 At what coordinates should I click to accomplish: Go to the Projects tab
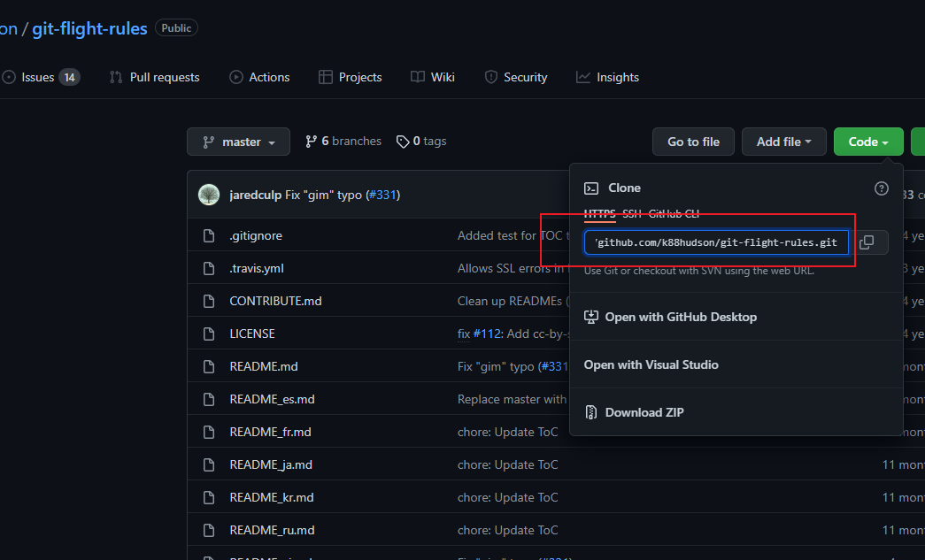[x=351, y=77]
